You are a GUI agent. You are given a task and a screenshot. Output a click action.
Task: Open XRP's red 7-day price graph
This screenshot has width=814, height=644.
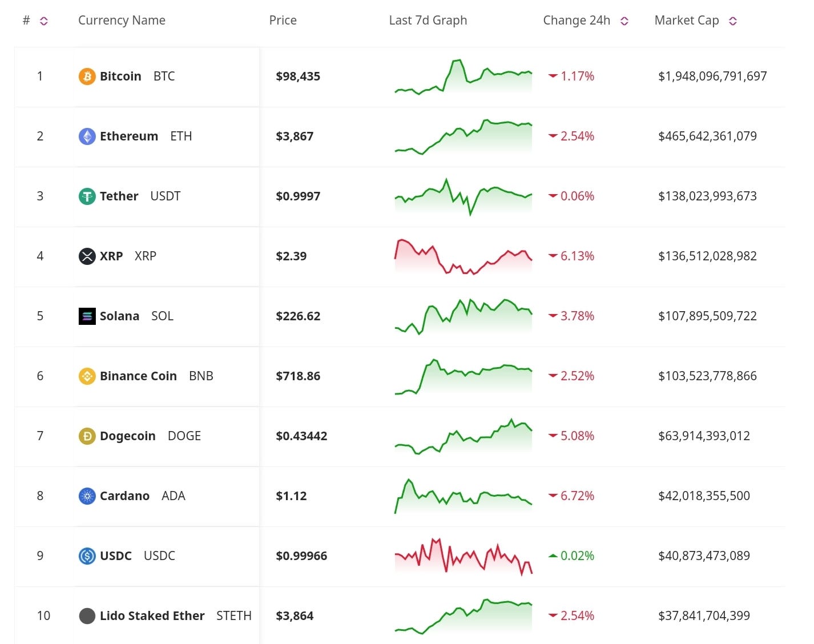[463, 257]
